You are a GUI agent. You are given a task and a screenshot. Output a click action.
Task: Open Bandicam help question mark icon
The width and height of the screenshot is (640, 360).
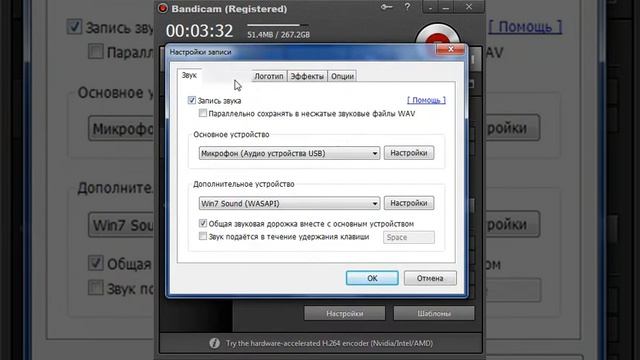click(407, 7)
